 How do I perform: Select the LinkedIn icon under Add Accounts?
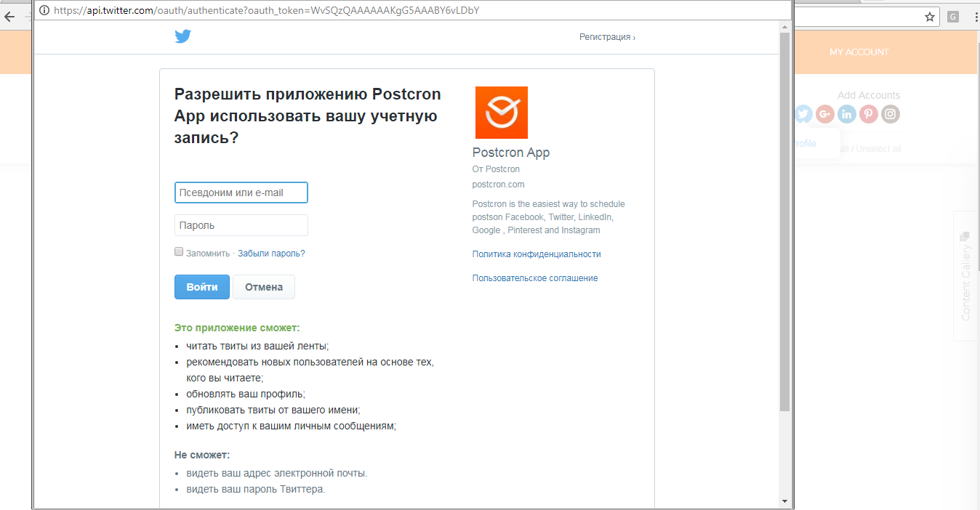click(846, 113)
